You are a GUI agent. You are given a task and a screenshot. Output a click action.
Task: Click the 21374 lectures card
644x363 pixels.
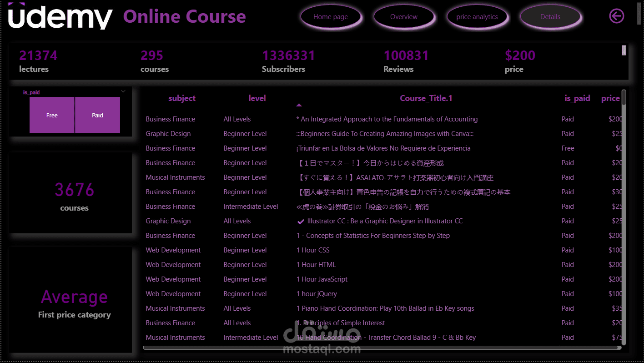point(38,61)
